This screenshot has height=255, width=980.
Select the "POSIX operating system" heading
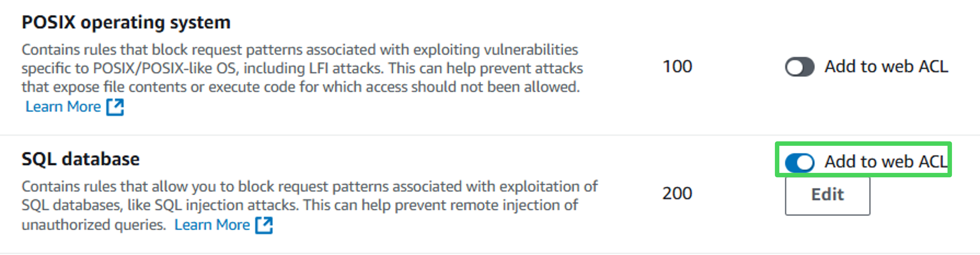[x=126, y=22]
